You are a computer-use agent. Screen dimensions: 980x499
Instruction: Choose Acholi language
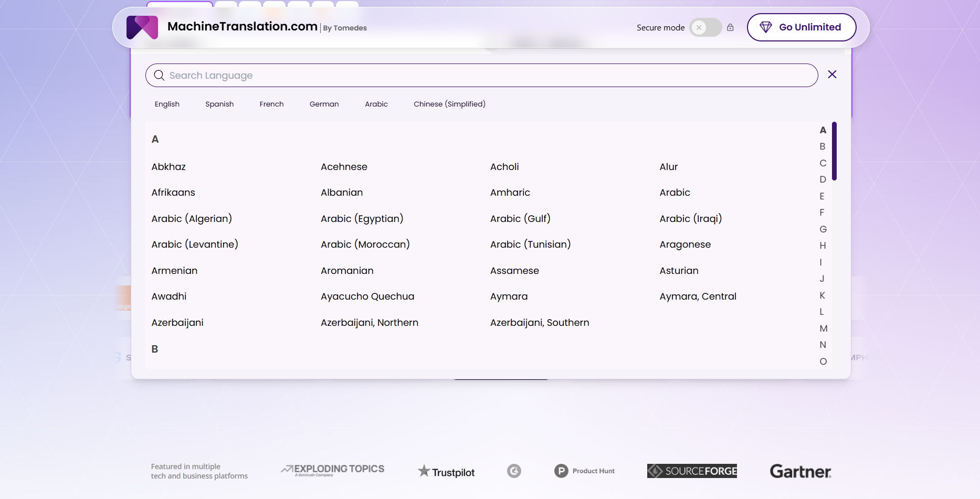click(504, 167)
